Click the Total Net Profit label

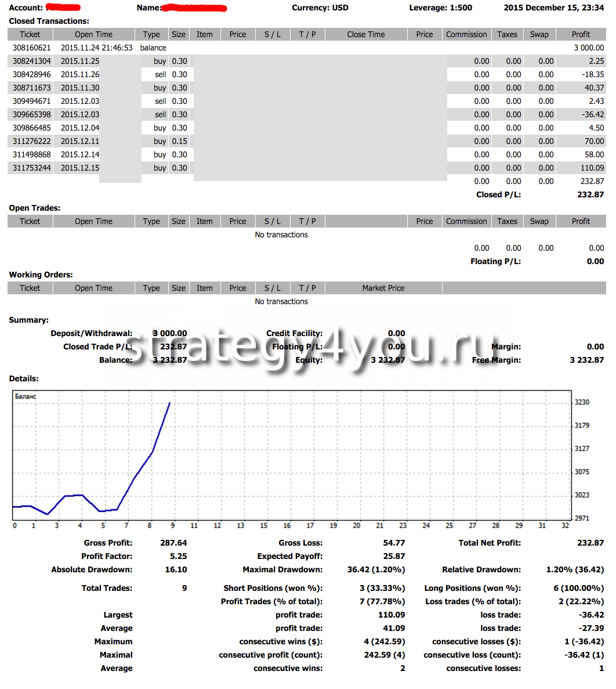click(490, 543)
